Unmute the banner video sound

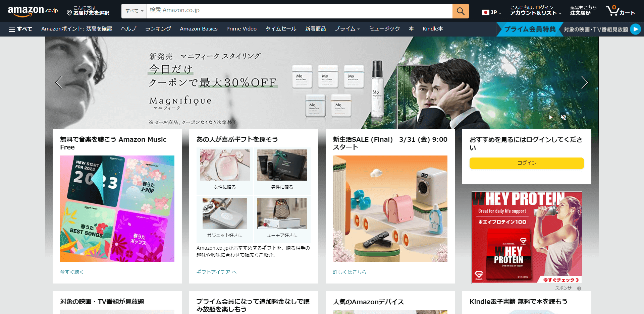pos(563,117)
